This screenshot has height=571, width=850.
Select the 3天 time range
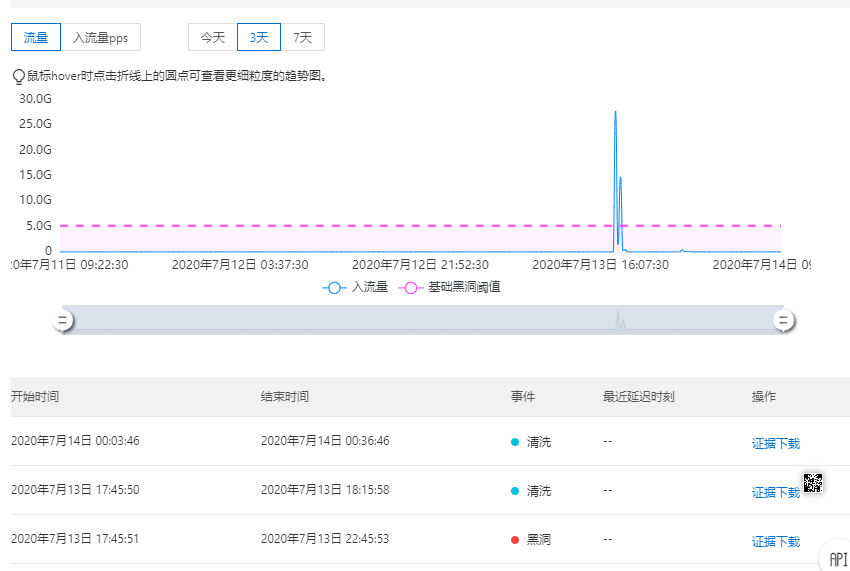[259, 38]
